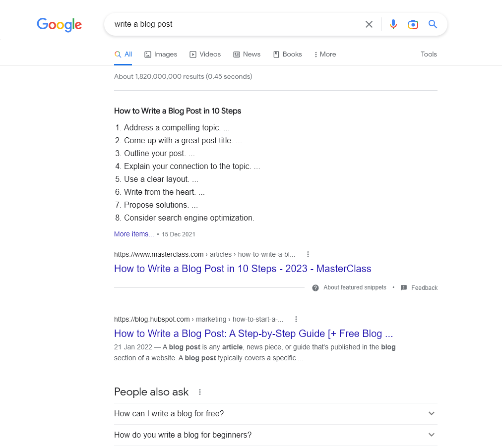Open the MasterClass blog post guide link
Viewport: 502px width, 448px height.
coord(242,269)
